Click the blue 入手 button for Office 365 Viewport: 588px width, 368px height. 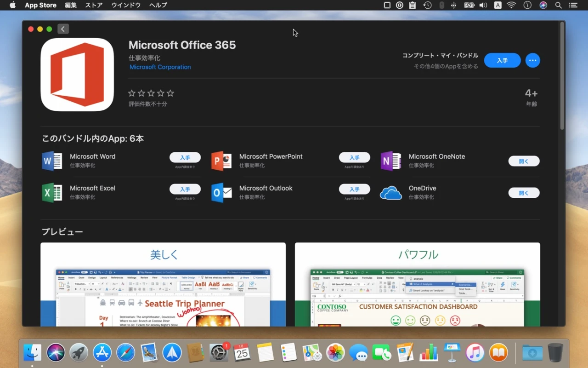click(x=502, y=60)
